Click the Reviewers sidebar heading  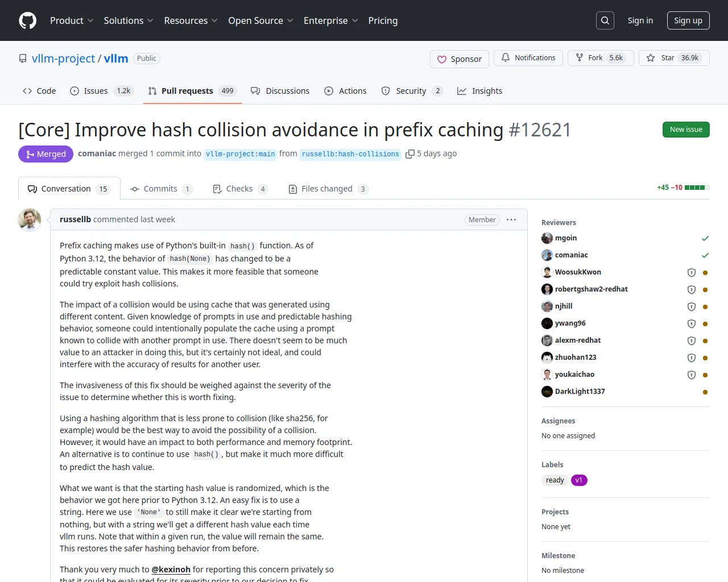coord(559,223)
